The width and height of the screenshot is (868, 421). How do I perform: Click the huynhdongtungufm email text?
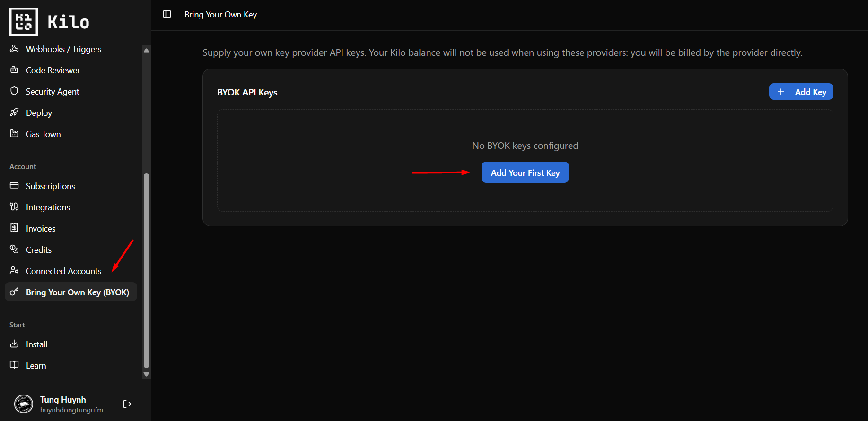tap(74, 410)
